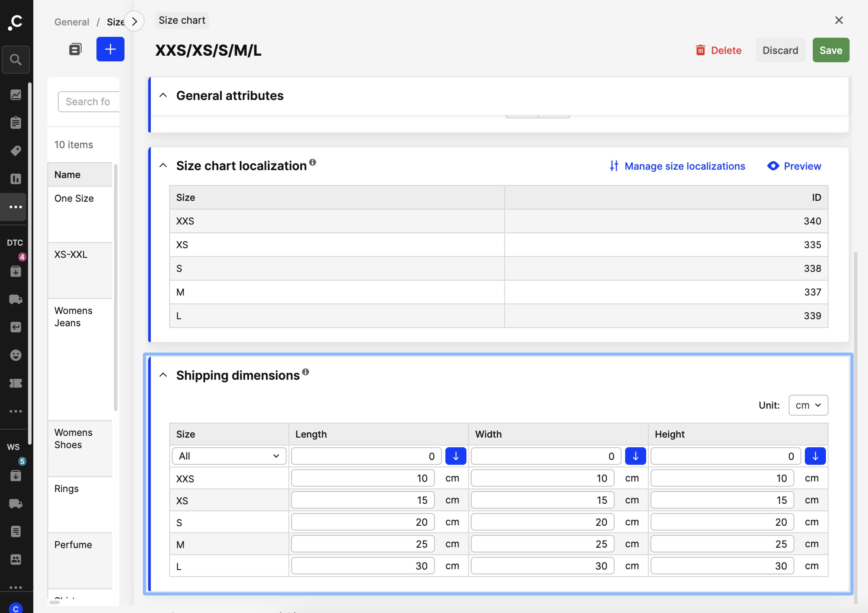Click the Centra logo in the sidebar
This screenshot has height=613, width=868.
pyautogui.click(x=16, y=23)
